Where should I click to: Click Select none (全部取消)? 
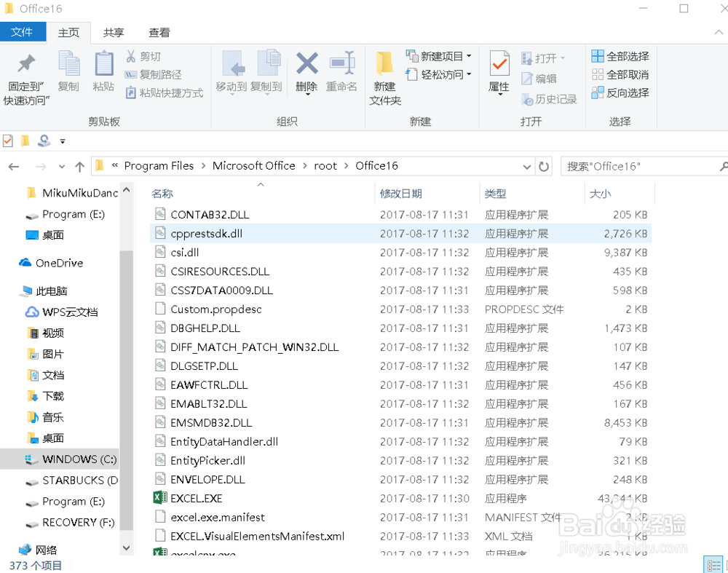coord(620,75)
